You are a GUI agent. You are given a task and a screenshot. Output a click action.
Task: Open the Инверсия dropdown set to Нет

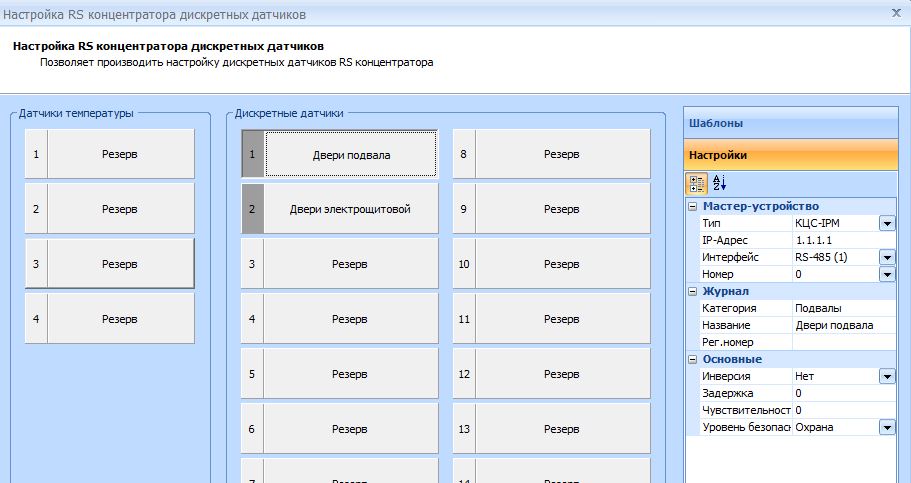point(886,376)
